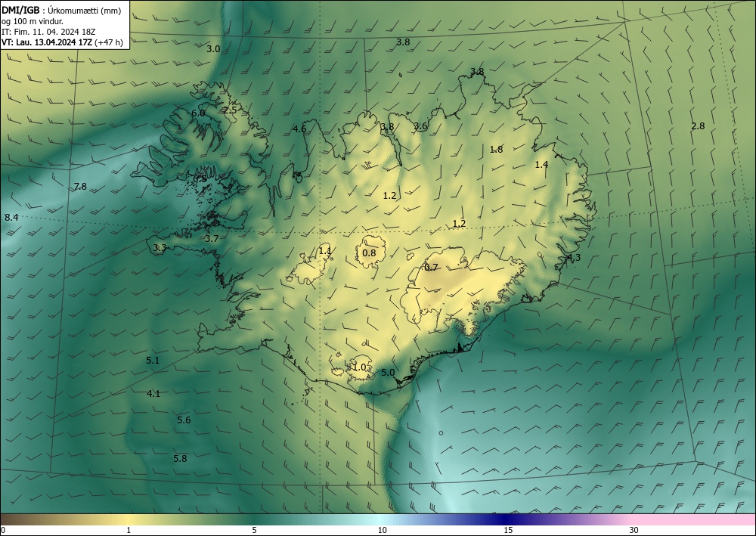Click the 4.3 coastal value
Image resolution: width=756 pixels, height=536 pixels.
(574, 257)
